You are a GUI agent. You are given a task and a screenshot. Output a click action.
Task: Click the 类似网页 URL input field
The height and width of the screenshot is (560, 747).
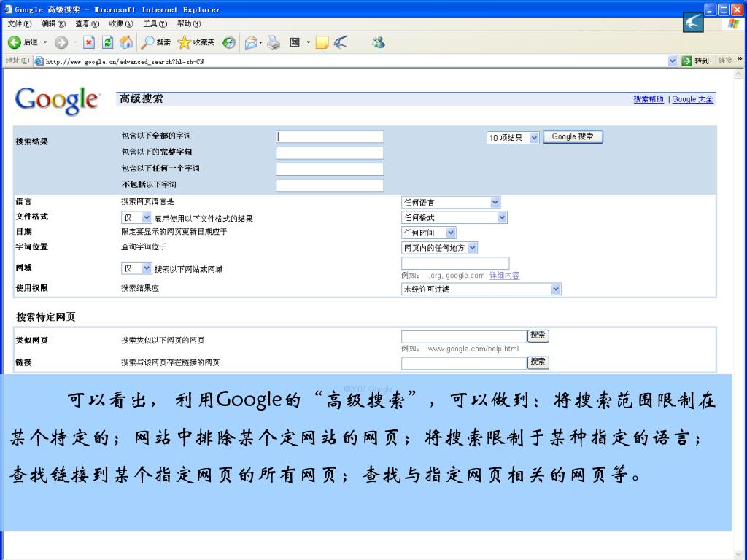[x=464, y=336]
